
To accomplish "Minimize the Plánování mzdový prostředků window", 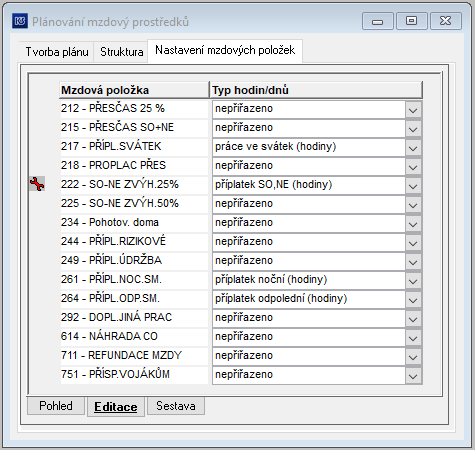I will tap(378, 21).
